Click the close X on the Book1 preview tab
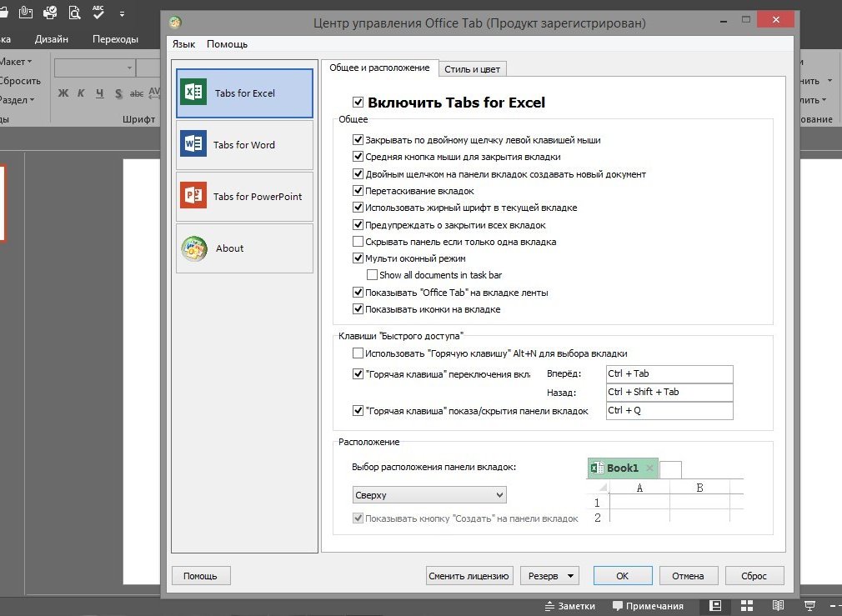 649,468
